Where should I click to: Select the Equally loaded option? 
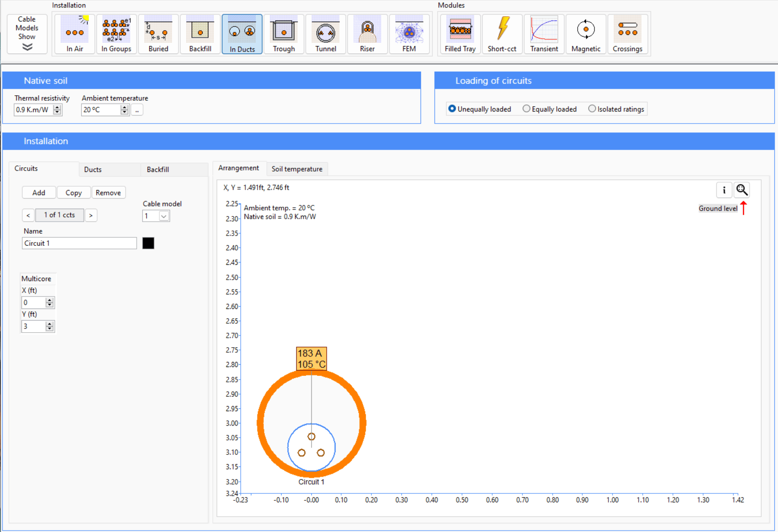(x=526, y=108)
